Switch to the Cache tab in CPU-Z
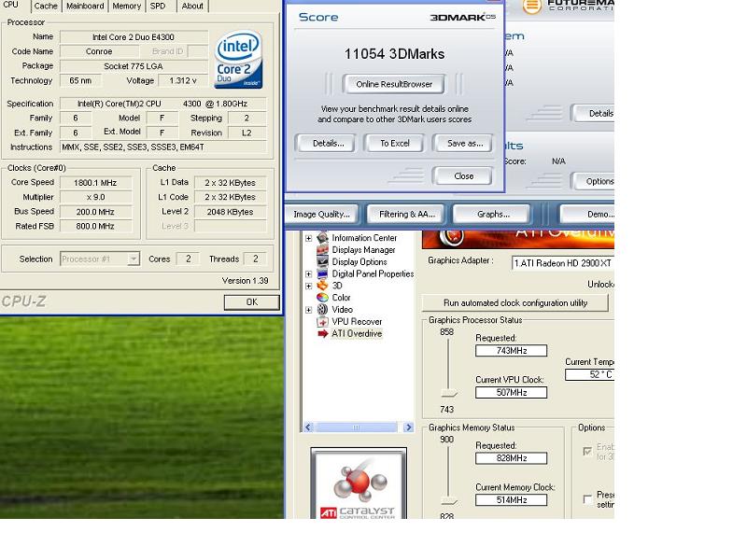 click(x=46, y=7)
